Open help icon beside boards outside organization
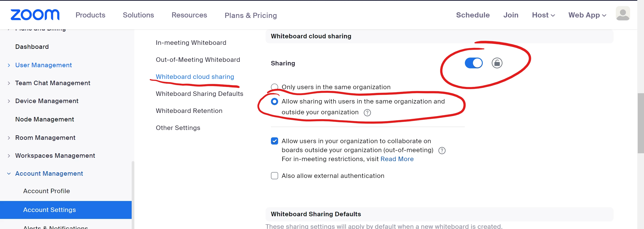Screen dimensions: 644x229 pos(442,150)
